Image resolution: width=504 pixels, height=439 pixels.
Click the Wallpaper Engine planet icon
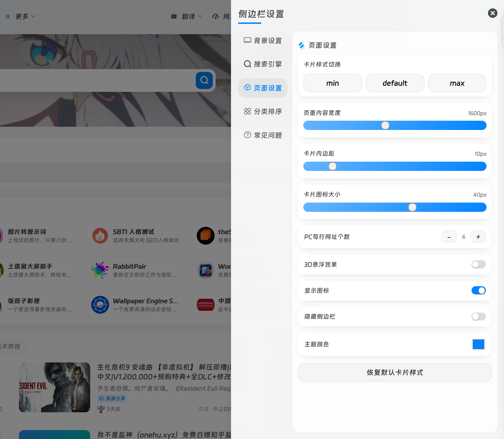tap(100, 305)
